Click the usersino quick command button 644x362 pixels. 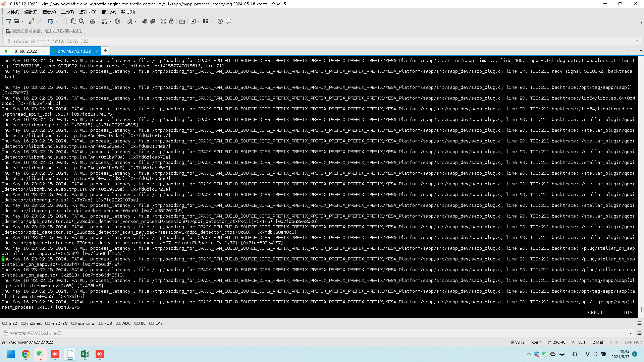(x=83, y=323)
